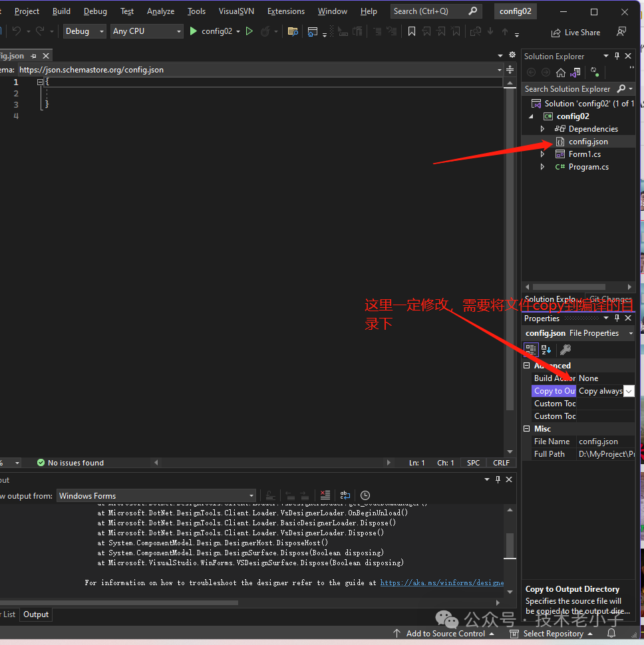
Task: Click the notifications bell in status bar
Action: coord(611,634)
